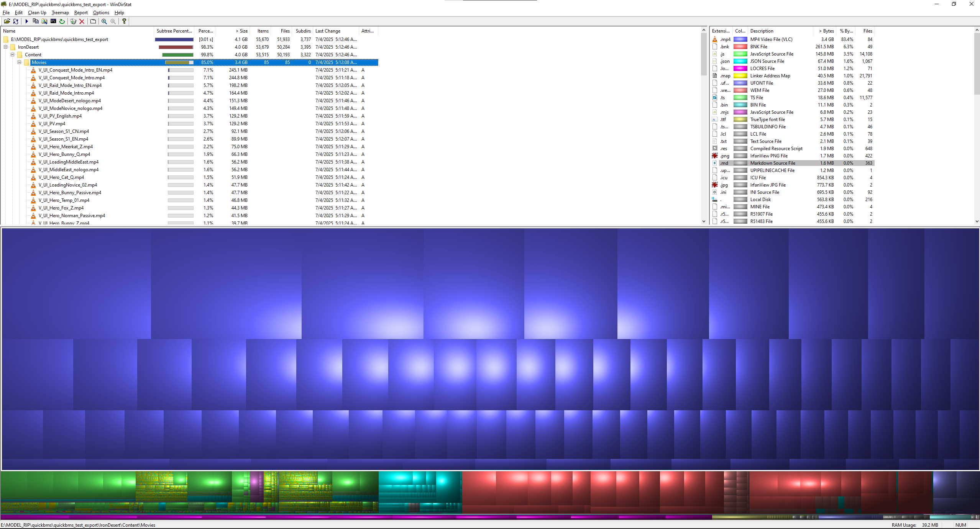Click the Zoom In magnifier icon

(104, 21)
